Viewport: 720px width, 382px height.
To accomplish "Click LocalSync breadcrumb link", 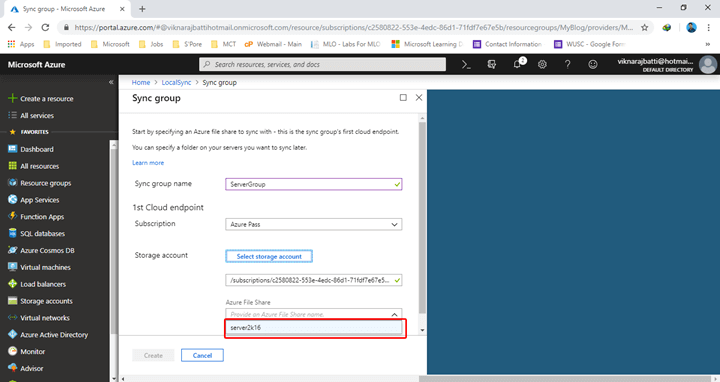I will tap(176, 83).
